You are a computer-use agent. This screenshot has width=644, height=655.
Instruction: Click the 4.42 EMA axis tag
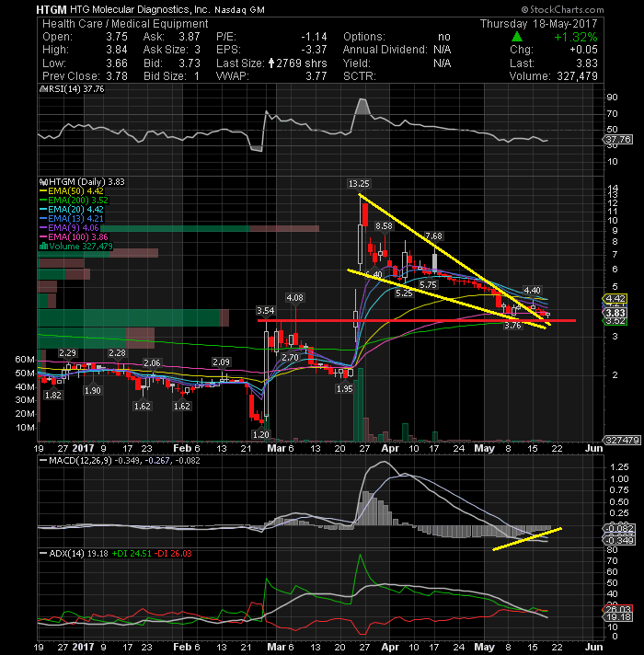coord(615,299)
